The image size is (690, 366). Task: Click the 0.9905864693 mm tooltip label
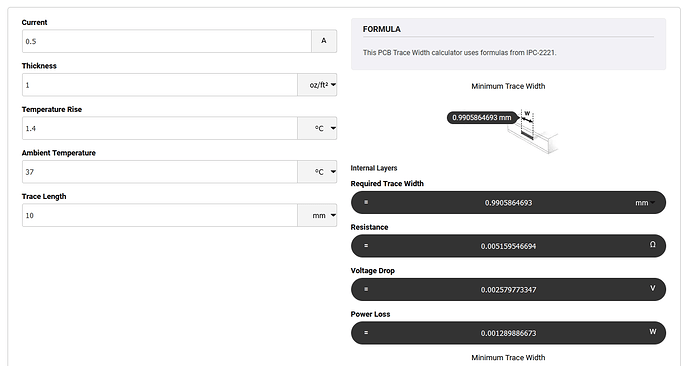click(x=482, y=117)
